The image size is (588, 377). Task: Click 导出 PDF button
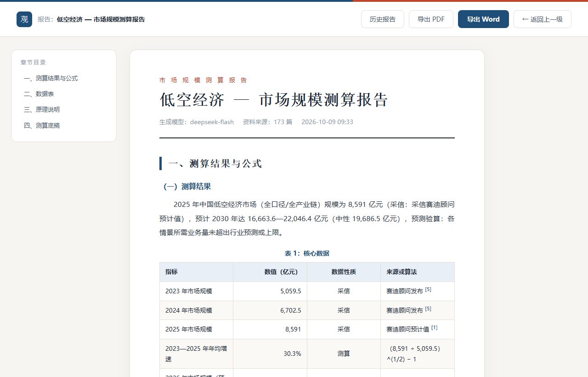coord(431,19)
